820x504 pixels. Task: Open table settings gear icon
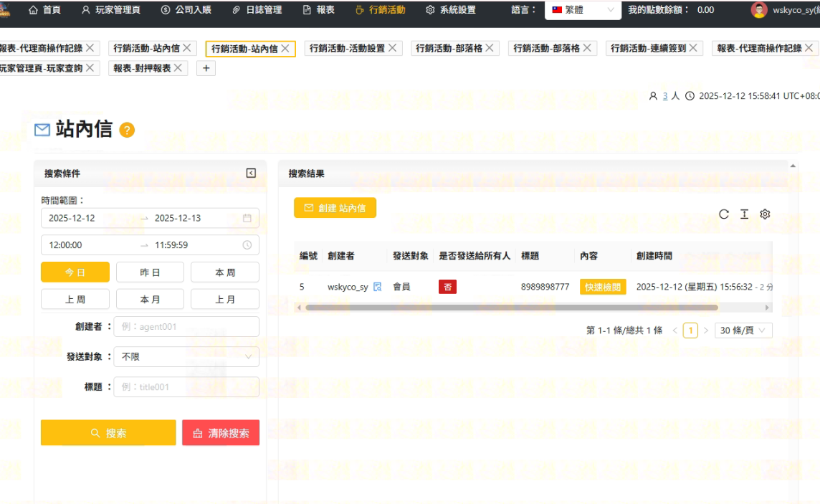coord(765,214)
